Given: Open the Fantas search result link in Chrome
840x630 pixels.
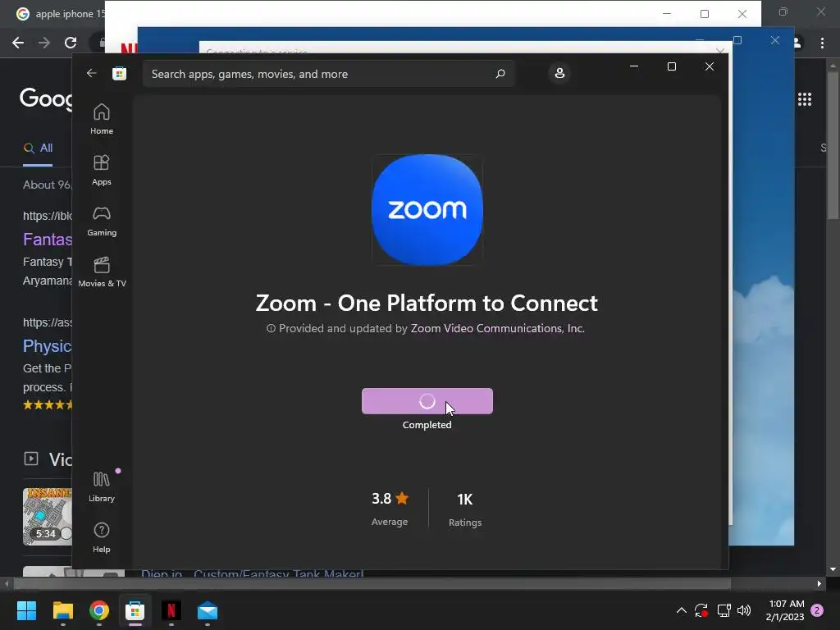Looking at the screenshot, I should (47, 239).
